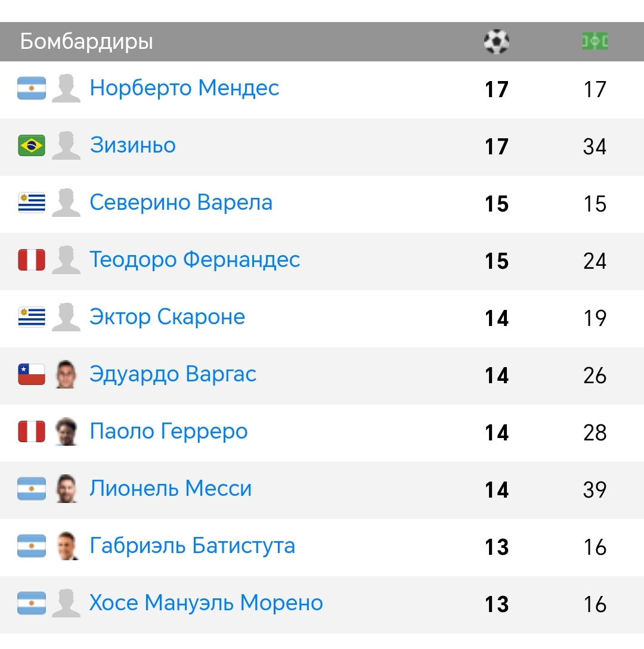This screenshot has height=649, width=644.
Task: Open Lionel Messi's photo thumbnail
Action: point(66,489)
